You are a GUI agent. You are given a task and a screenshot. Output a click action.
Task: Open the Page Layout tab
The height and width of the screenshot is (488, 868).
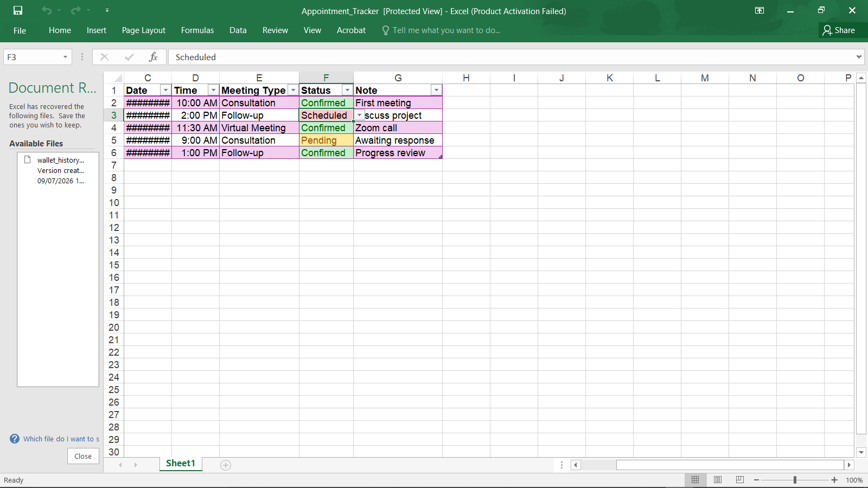pyautogui.click(x=144, y=30)
